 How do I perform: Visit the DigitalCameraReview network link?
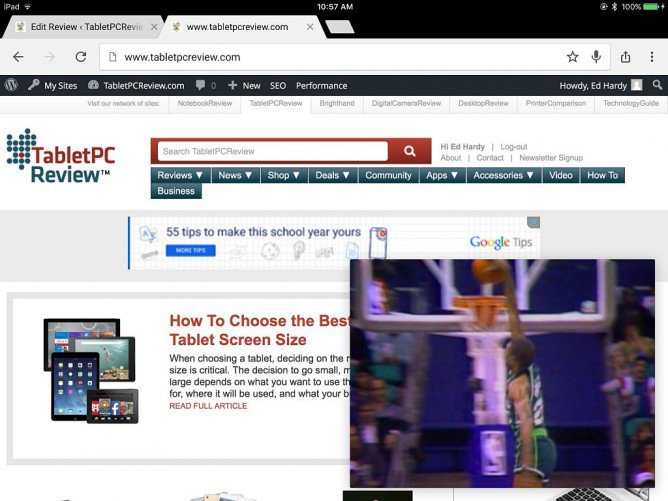tap(406, 104)
